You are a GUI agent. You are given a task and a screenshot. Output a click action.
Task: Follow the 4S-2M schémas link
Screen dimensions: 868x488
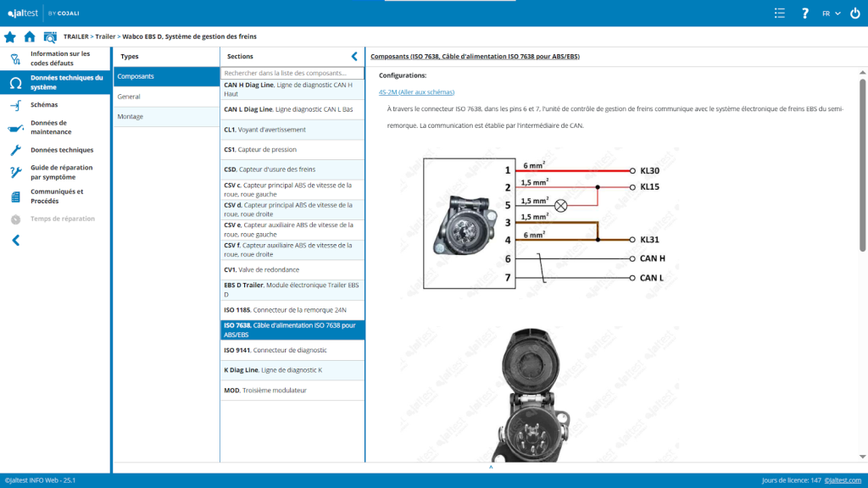point(416,91)
